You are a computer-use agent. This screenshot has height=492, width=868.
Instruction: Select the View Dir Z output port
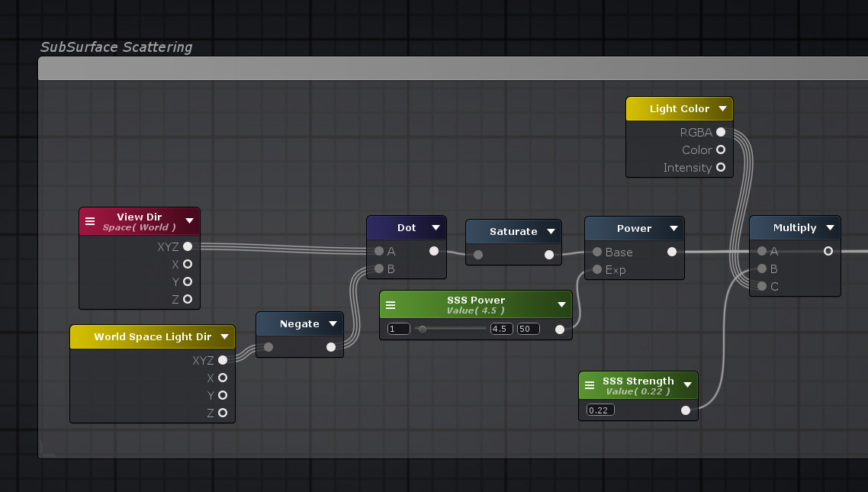pyautogui.click(x=188, y=300)
